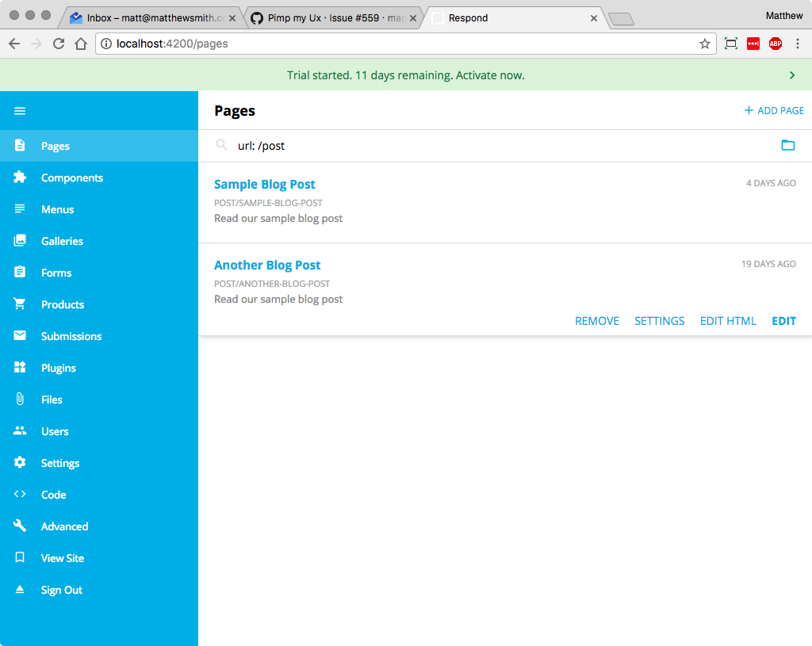The image size is (812, 646).
Task: Click Remove for Another Blog Post
Action: pos(597,321)
